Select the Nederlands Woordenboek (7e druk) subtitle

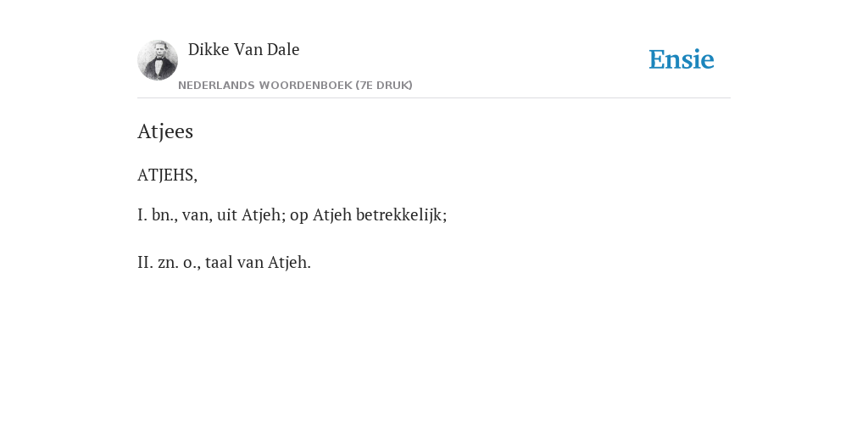(295, 86)
